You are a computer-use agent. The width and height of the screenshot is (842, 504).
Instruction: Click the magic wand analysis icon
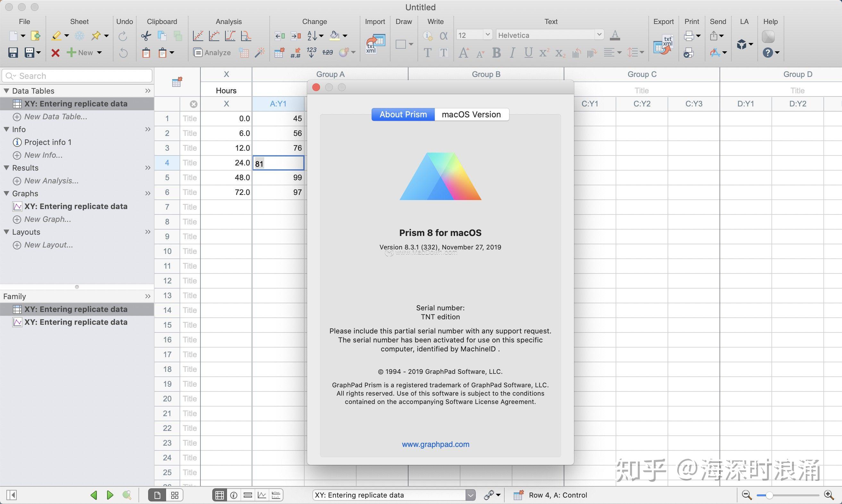click(260, 52)
